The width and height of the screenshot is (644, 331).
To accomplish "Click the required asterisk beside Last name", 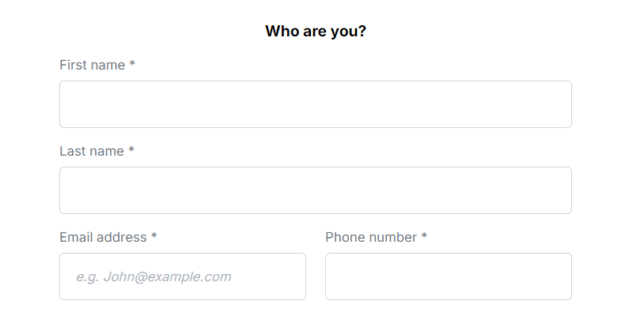I will 131,151.
